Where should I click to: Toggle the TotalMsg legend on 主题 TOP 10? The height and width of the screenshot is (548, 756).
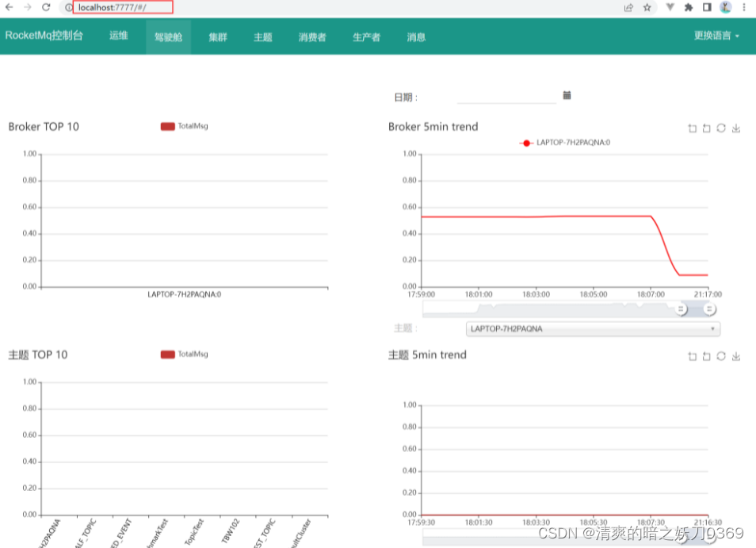[x=184, y=354]
